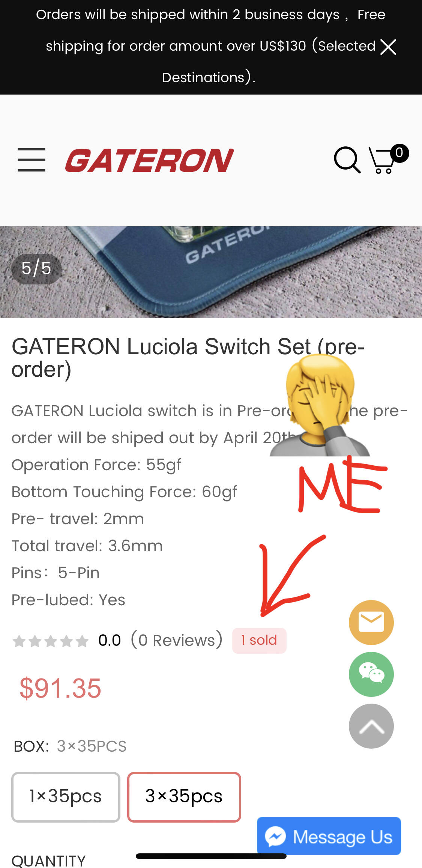Click the Messenger icon in Message Us
422x868 pixels.
(276, 836)
